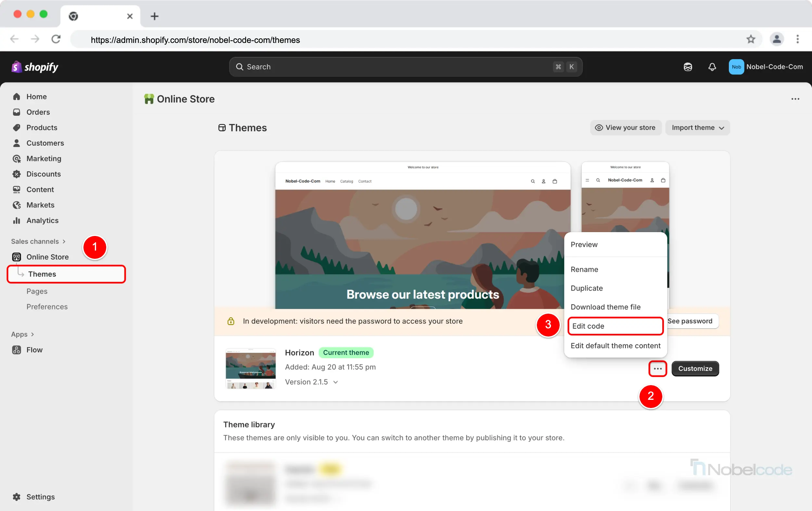
Task: Open the Flow app
Action: [34, 350]
